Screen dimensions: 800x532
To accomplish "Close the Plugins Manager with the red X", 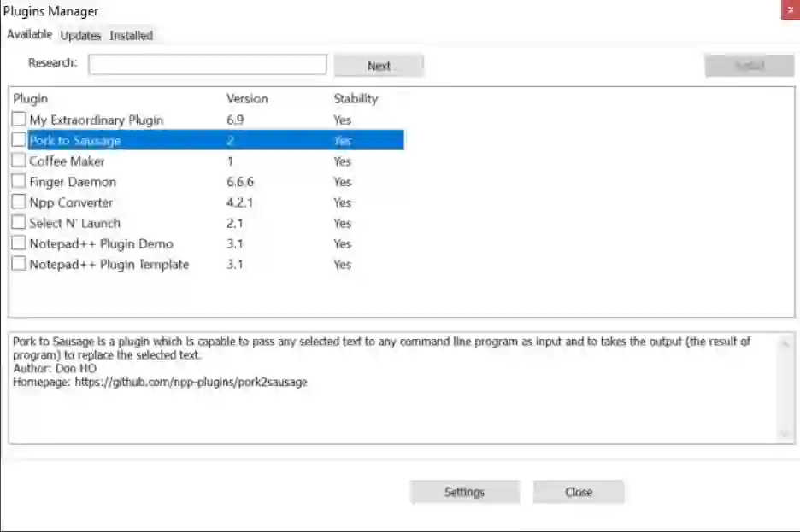I will (791, 9).
